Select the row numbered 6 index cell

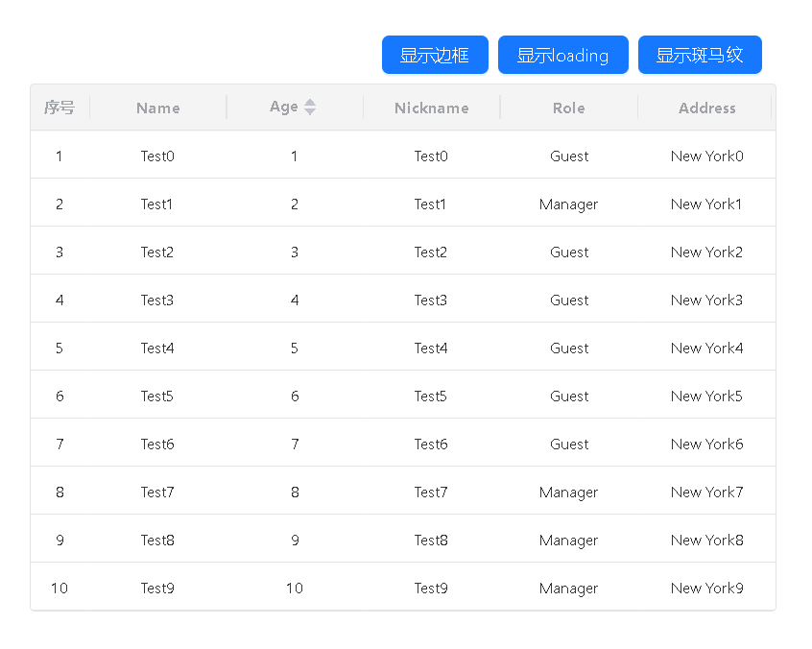pos(60,396)
